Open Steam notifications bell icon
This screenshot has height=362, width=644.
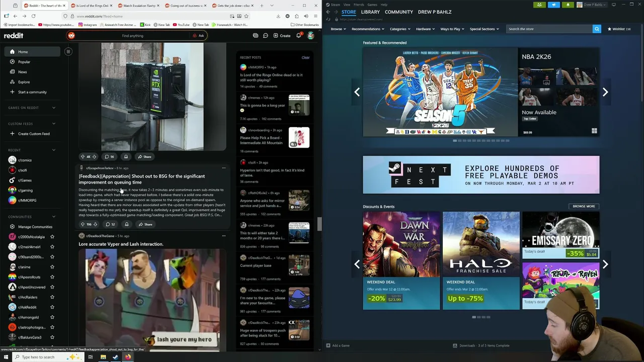[x=568, y=5]
